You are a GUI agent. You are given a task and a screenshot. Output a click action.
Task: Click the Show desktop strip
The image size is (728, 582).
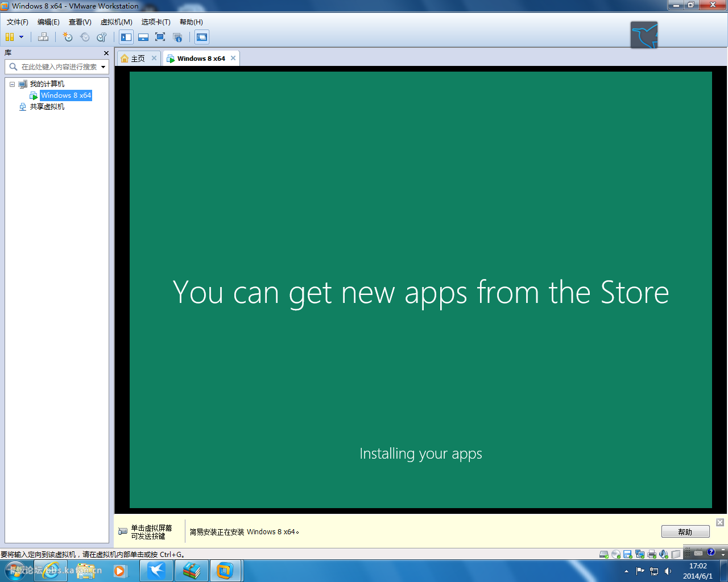[724, 571]
